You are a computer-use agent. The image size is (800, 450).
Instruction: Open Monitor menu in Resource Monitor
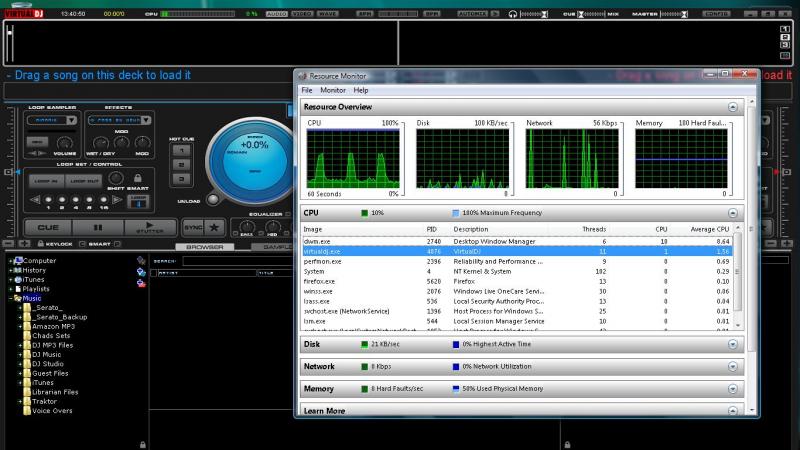[333, 90]
